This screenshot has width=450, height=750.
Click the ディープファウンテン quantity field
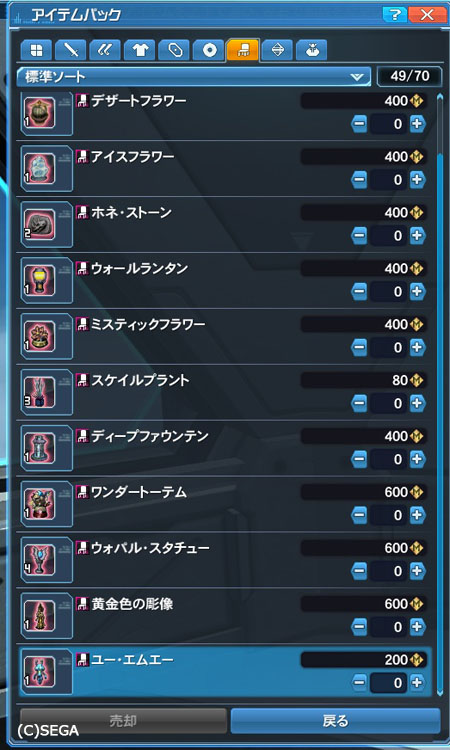tap(388, 460)
